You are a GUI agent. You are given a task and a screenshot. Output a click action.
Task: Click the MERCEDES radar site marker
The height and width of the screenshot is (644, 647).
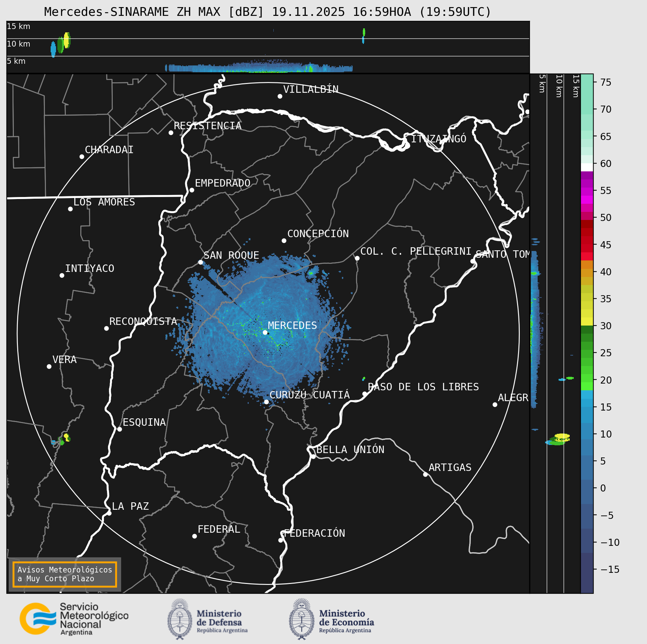[x=265, y=332]
